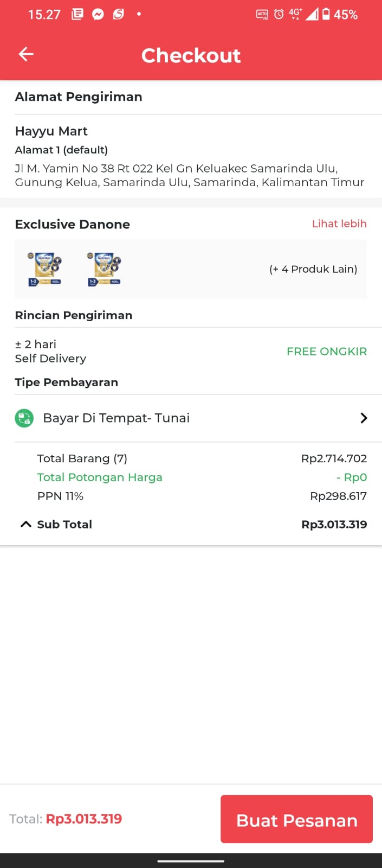
Task: Tap the (+ 4 Produk Lain) label
Action: (313, 269)
